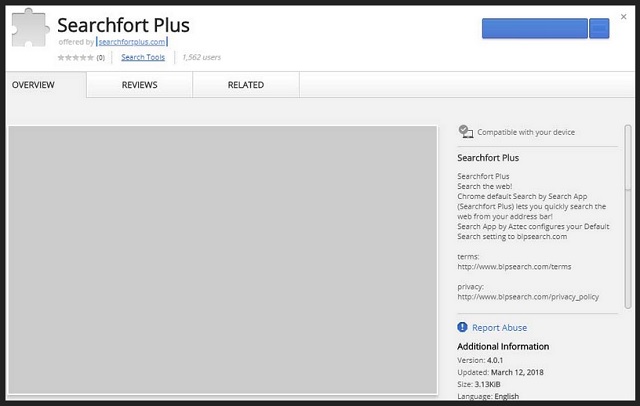Click the large blue Add to Chrome button
Viewport: 640px width, 406px height.
(535, 29)
